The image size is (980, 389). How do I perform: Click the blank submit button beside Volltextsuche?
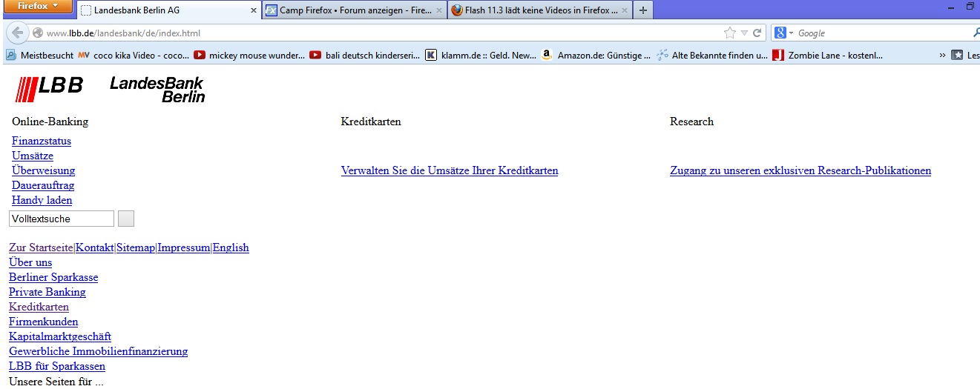(126, 219)
